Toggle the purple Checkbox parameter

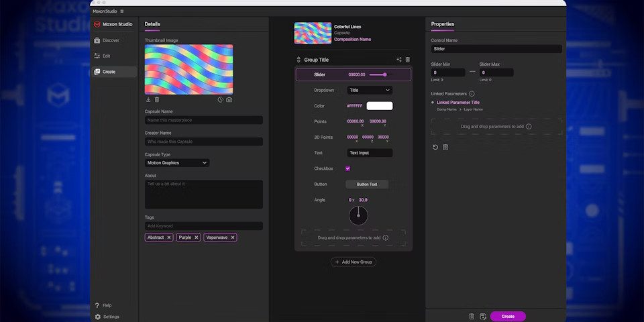(x=347, y=168)
